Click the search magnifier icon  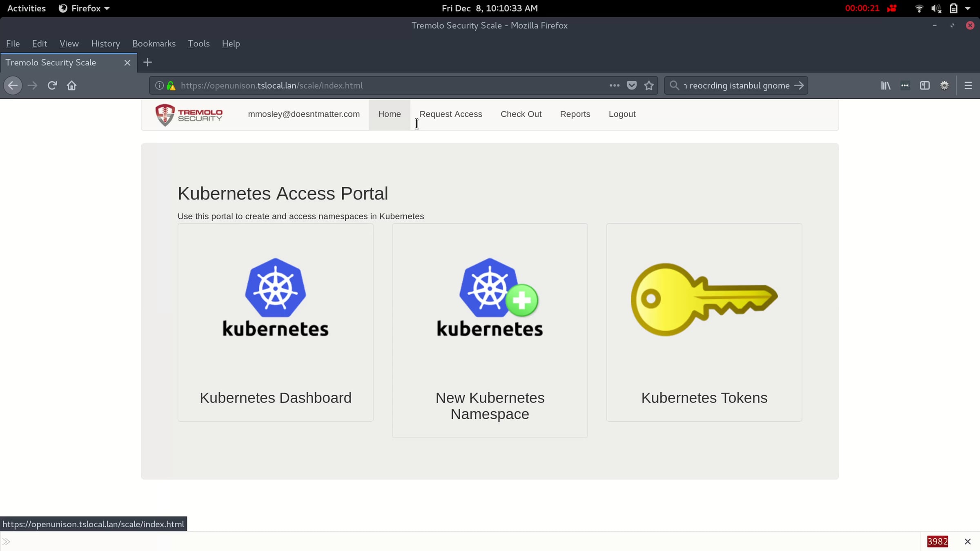pyautogui.click(x=674, y=85)
